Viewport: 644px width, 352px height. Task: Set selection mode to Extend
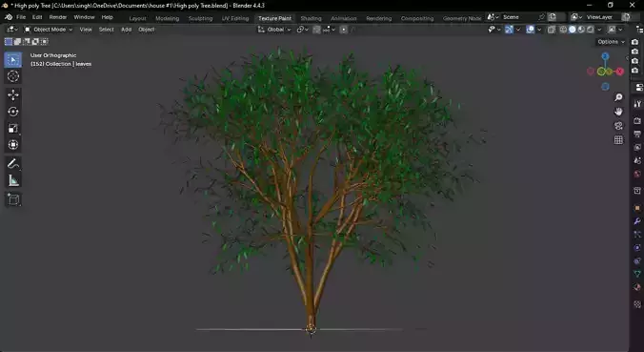pos(17,42)
